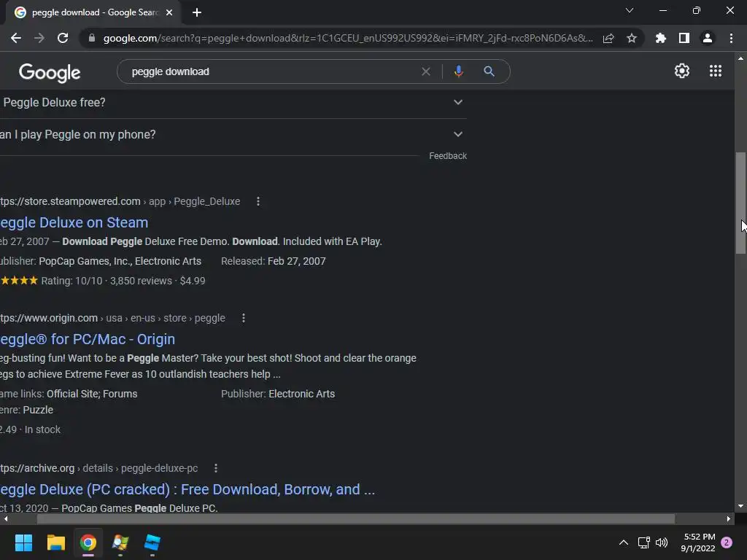Open the notification count badge

pos(727,542)
